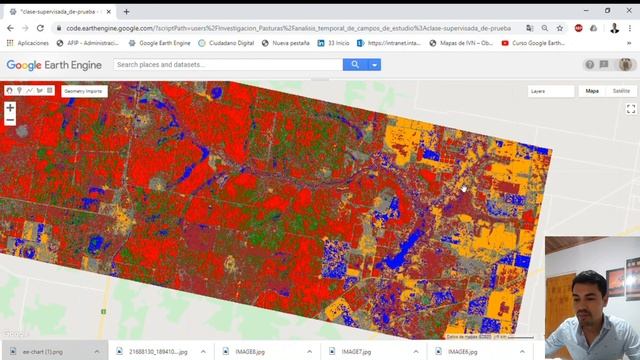Open the Ciudadano Digital bookmark
Image resolution: width=640 pixels, height=360 pixels.
pos(226,43)
